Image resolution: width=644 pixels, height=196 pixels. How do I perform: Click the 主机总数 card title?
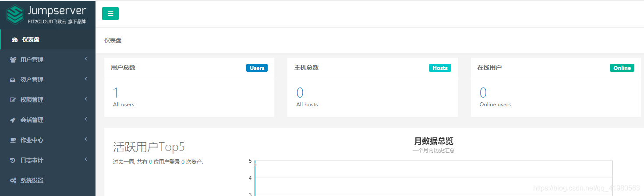(306, 67)
